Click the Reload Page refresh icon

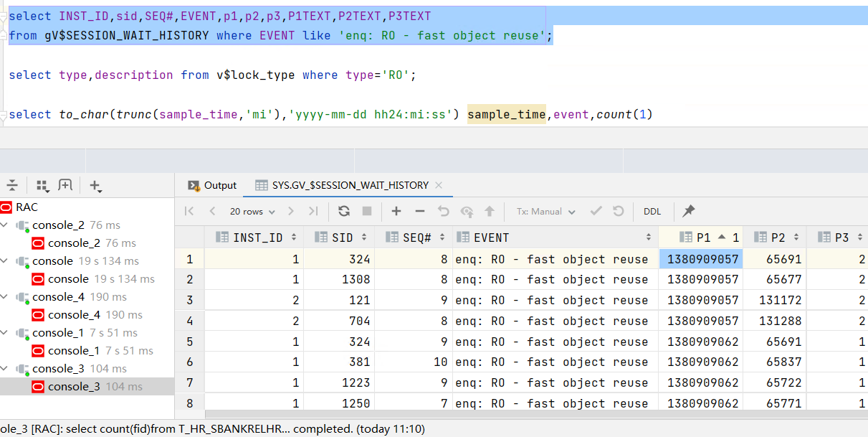pos(344,211)
